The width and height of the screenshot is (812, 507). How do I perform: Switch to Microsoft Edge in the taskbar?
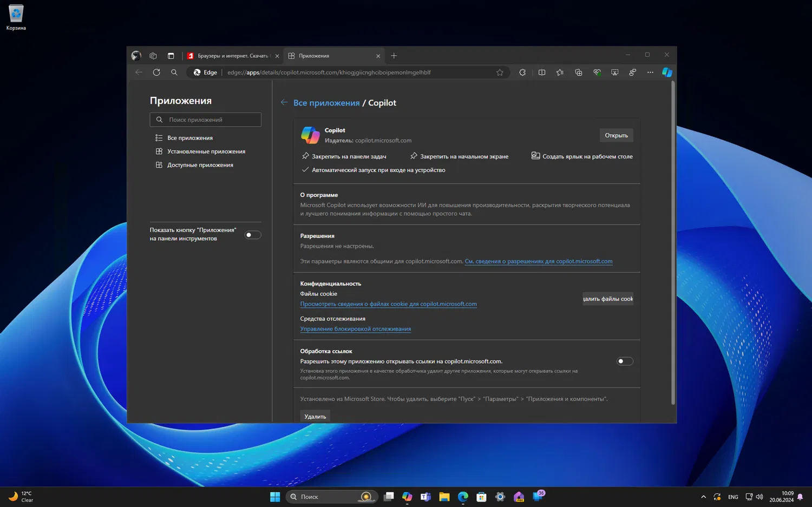point(463,497)
